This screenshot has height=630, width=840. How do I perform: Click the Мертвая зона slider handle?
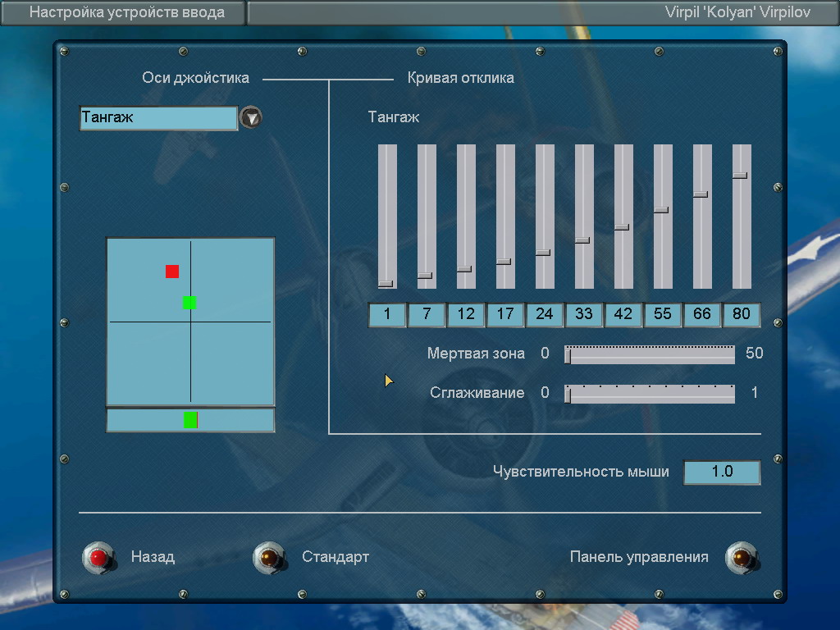568,355
